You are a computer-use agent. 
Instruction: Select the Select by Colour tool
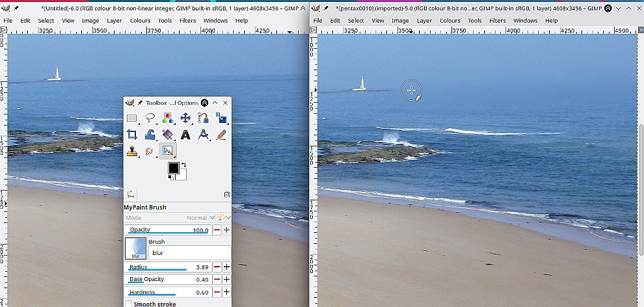click(x=168, y=118)
